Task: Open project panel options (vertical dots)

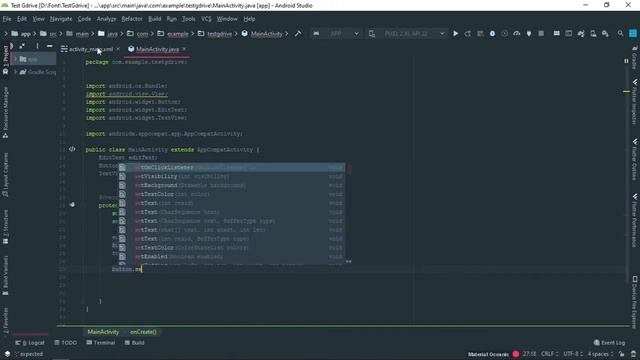Action: (x=37, y=46)
